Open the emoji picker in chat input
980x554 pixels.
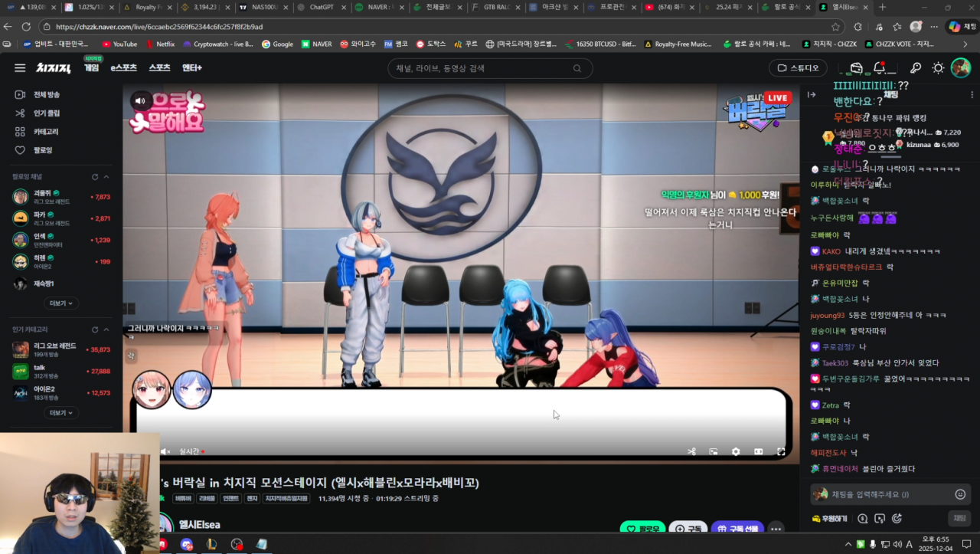tap(960, 494)
